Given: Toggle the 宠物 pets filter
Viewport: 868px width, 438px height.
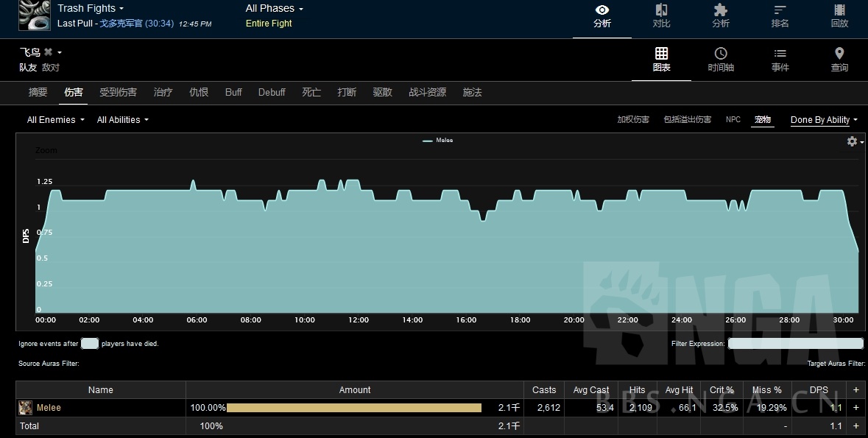Looking at the screenshot, I should (x=762, y=120).
